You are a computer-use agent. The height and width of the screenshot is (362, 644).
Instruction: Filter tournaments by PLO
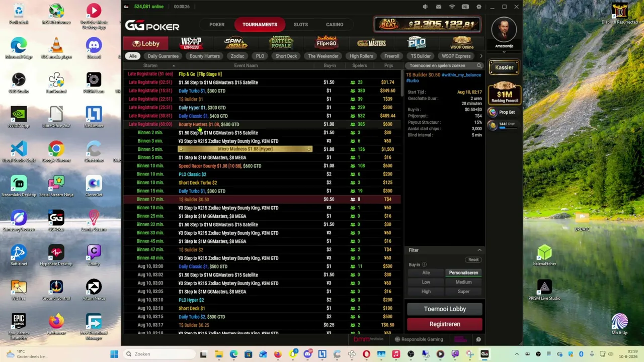(260, 56)
